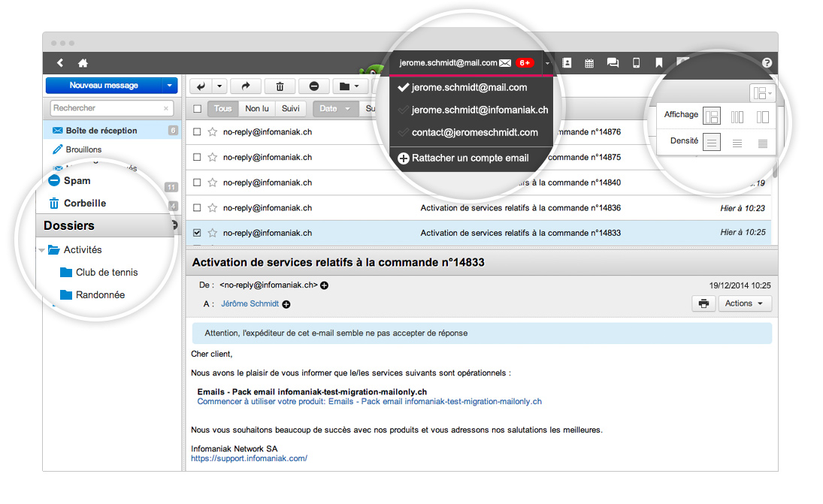Screen dimensions: 823x504
Task: Filter by Non lu messages
Action: (256, 109)
